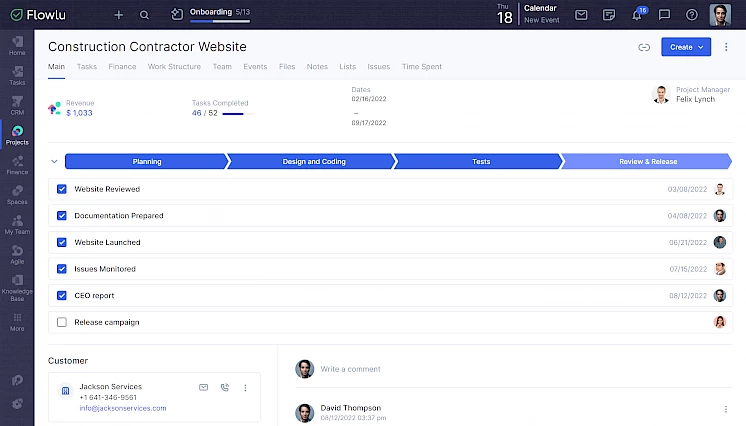Click the copy project link icon
The width and height of the screenshot is (746, 426).
643,47
